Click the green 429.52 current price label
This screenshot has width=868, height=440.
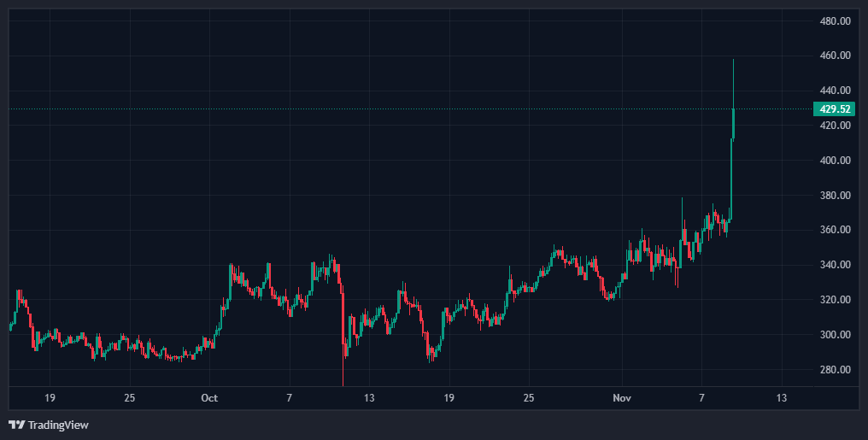click(835, 109)
